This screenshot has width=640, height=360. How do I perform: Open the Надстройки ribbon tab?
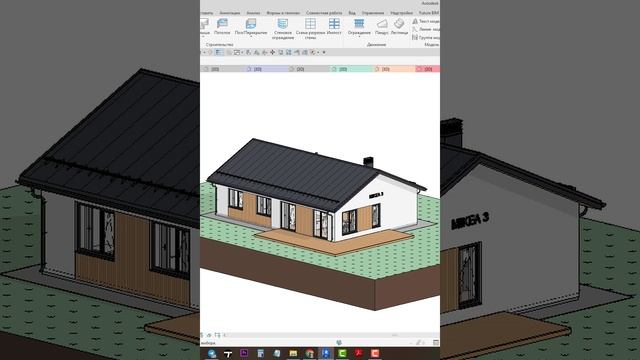click(x=401, y=13)
